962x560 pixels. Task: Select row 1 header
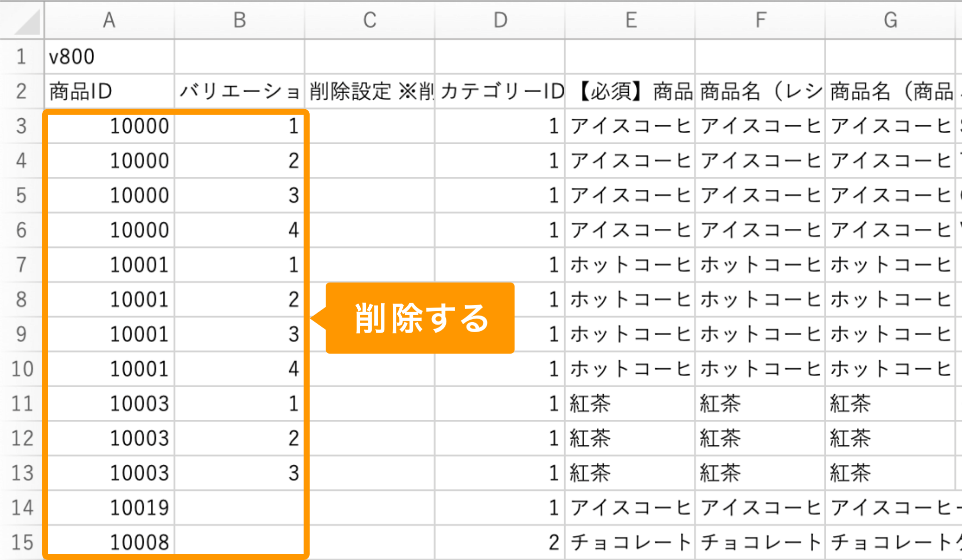coord(22,57)
